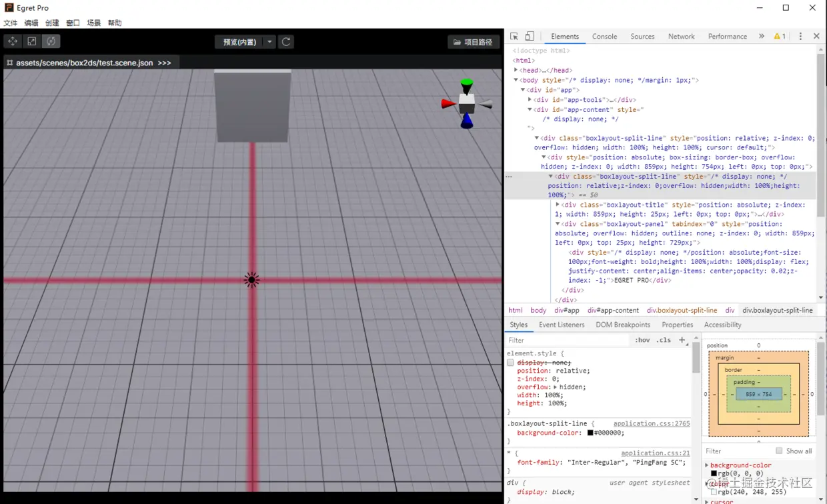Image resolution: width=827 pixels, height=504 pixels.
Task: Collapse the div id="app-content" node
Action: [530, 109]
